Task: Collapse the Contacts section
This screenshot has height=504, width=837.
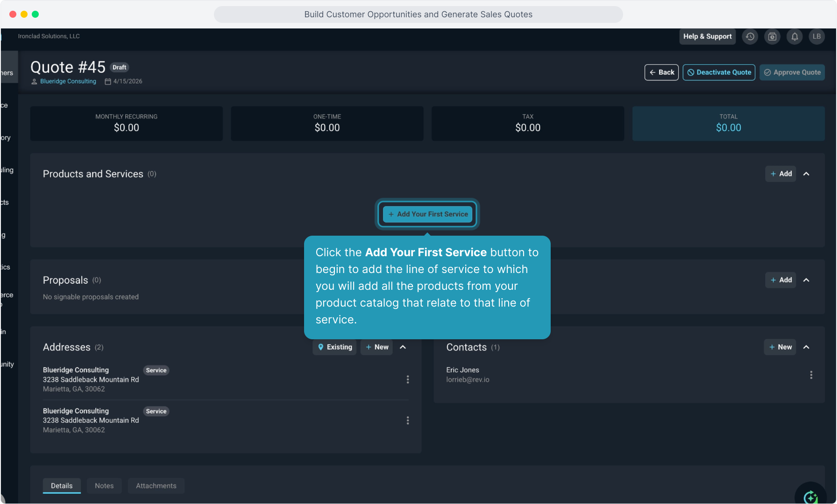Action: (x=806, y=347)
